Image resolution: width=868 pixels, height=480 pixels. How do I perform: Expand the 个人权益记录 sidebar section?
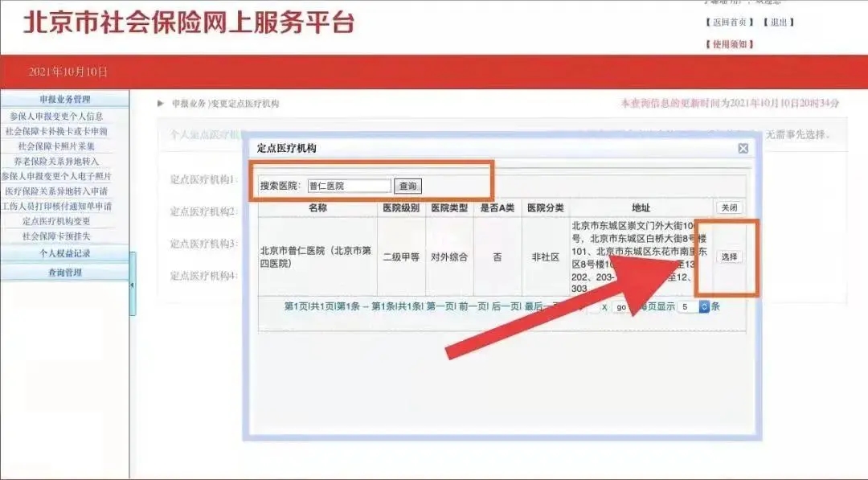click(x=64, y=252)
